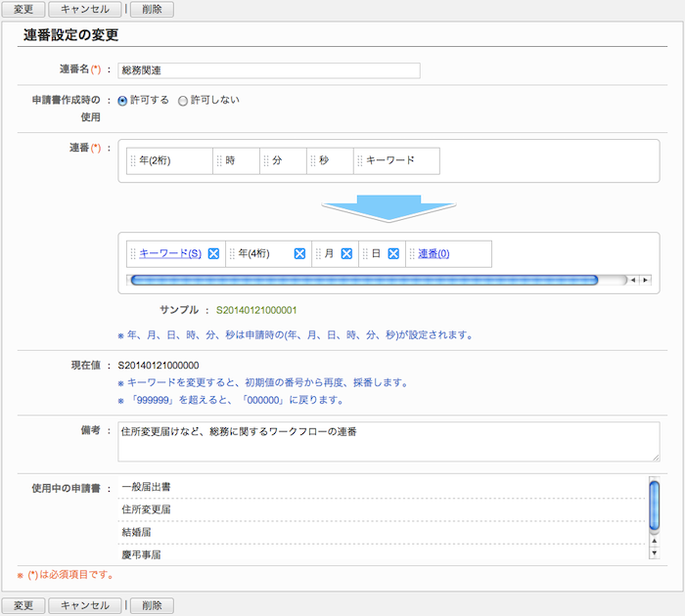Remove the 日 item with X icon
The image size is (685, 616).
click(x=393, y=253)
